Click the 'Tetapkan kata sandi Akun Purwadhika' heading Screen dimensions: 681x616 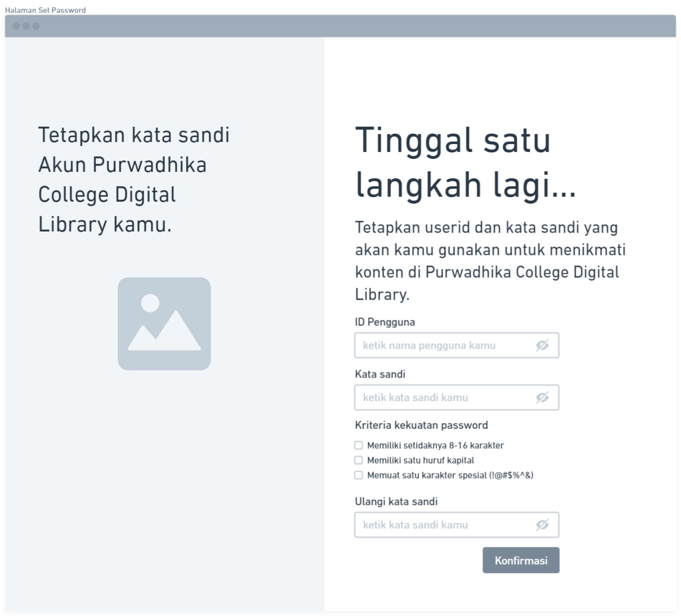[x=134, y=179]
